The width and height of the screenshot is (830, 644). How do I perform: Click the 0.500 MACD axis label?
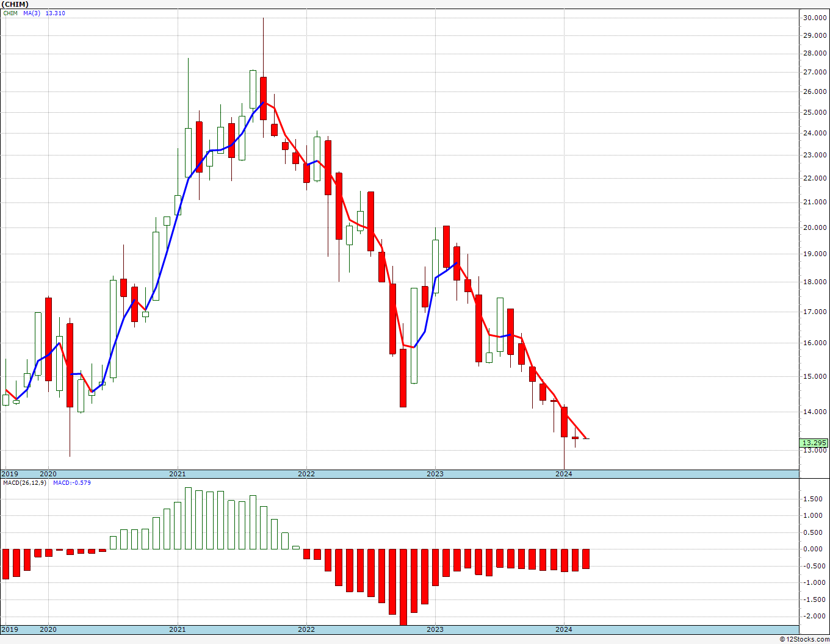tap(814, 532)
